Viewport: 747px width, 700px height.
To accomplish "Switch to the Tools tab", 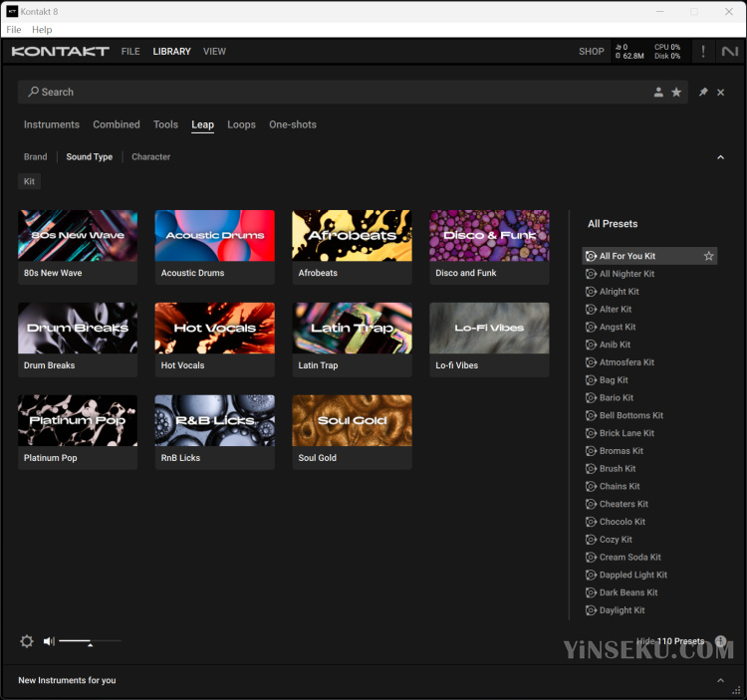I will [x=165, y=124].
